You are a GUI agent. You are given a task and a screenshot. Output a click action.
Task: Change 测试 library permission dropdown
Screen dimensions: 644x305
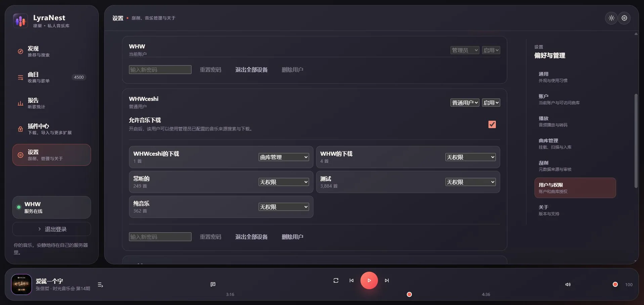(470, 182)
